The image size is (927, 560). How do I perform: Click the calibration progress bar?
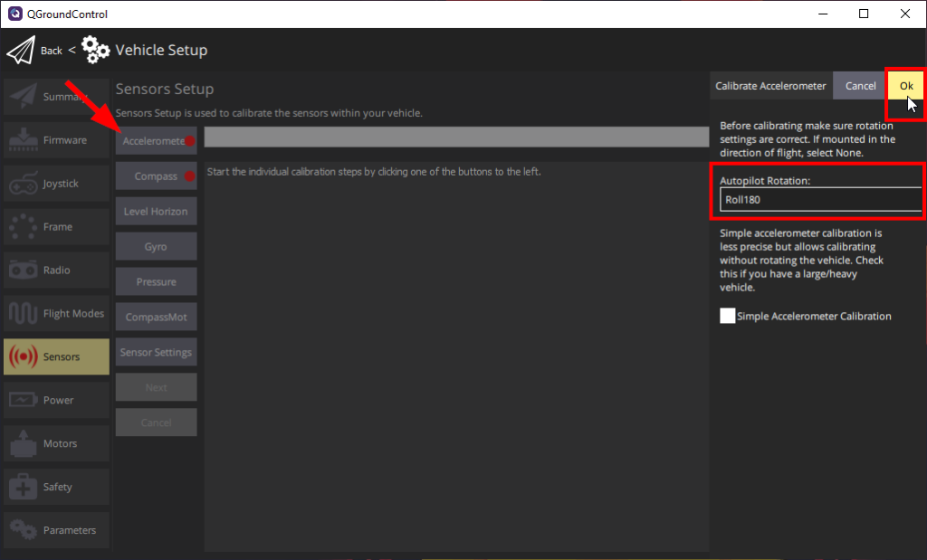coord(456,137)
